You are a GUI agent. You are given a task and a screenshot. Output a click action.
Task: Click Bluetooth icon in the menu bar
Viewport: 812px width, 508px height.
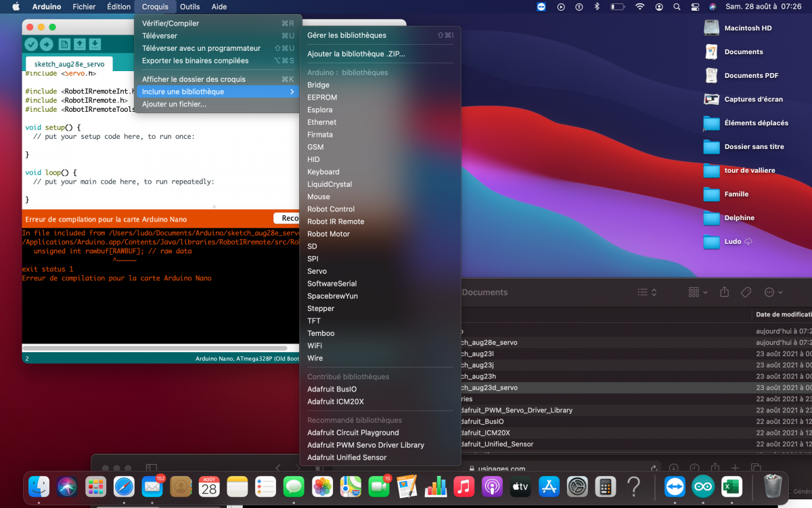click(597, 7)
